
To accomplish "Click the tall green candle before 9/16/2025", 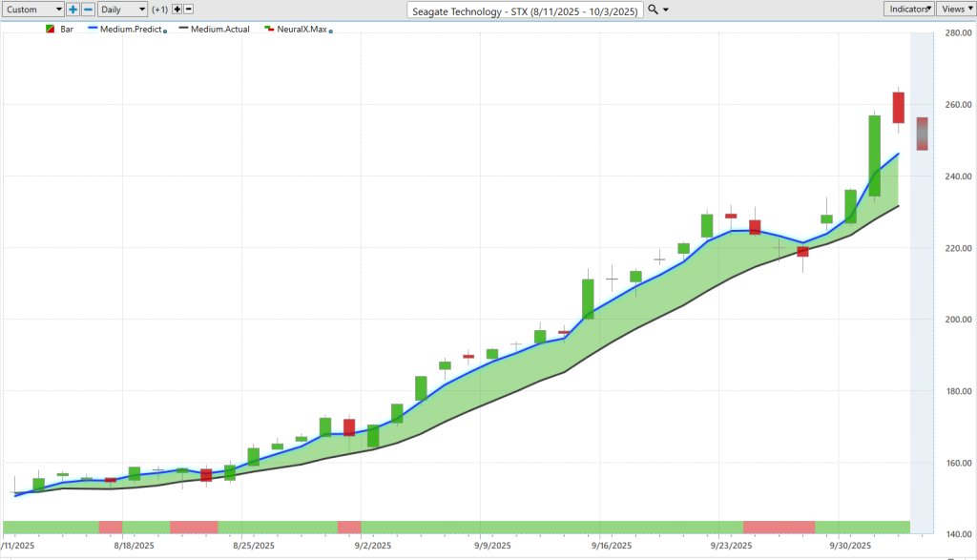I will point(588,299).
